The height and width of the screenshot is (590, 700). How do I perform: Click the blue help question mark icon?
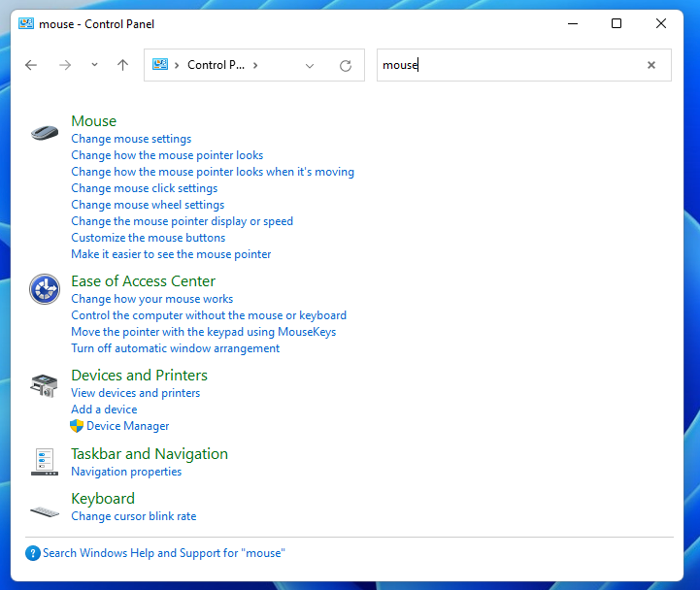(x=33, y=553)
